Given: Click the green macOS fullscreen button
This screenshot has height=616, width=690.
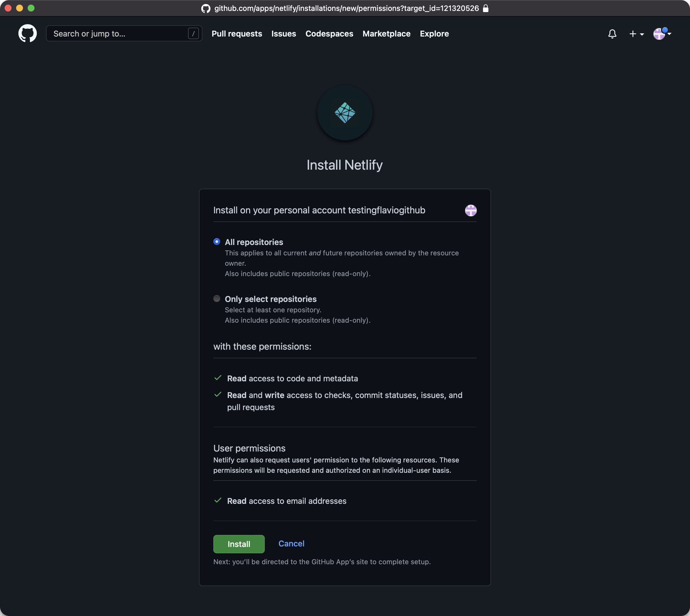Looking at the screenshot, I should (x=31, y=8).
